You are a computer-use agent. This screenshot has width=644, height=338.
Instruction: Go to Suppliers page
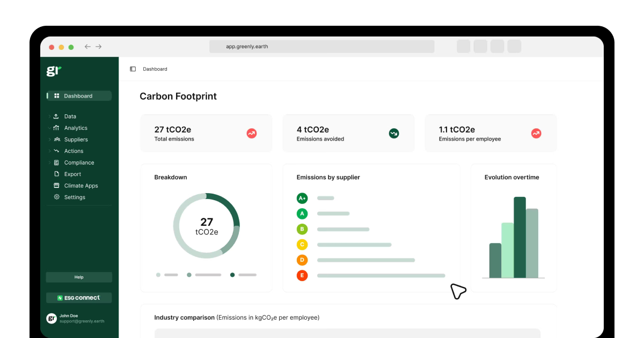point(76,139)
